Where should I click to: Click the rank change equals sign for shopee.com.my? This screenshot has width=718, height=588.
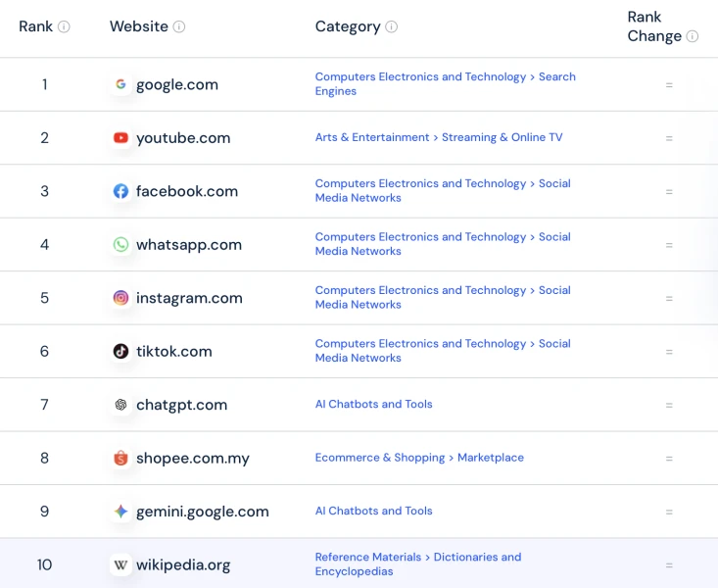point(669,459)
